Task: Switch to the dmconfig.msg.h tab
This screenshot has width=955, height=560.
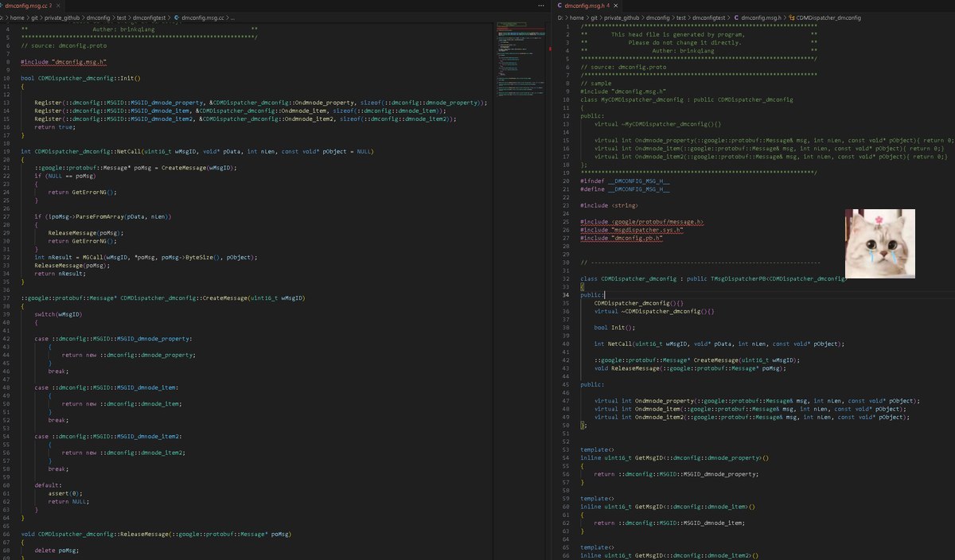Action: pyautogui.click(x=586, y=6)
